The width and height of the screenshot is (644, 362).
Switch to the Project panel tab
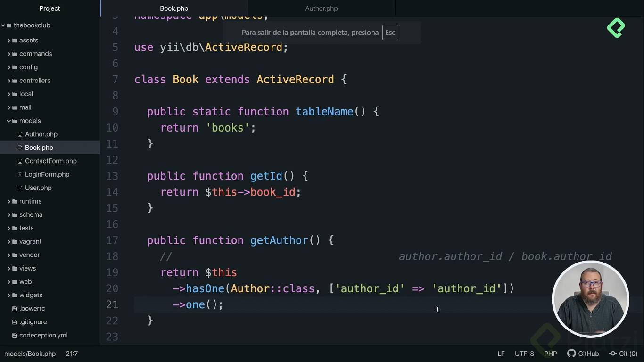point(50,8)
